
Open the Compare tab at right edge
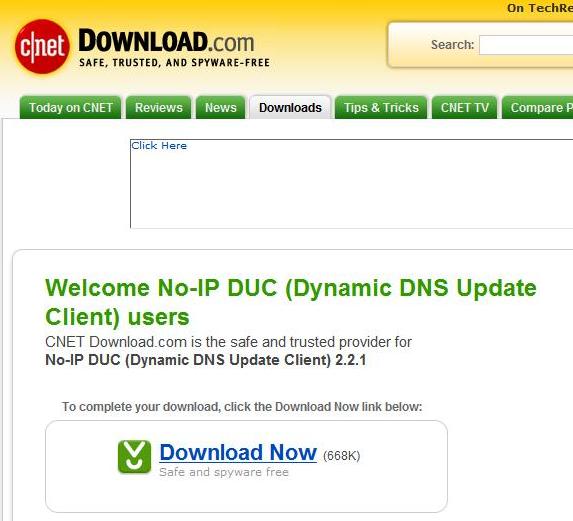click(538, 107)
